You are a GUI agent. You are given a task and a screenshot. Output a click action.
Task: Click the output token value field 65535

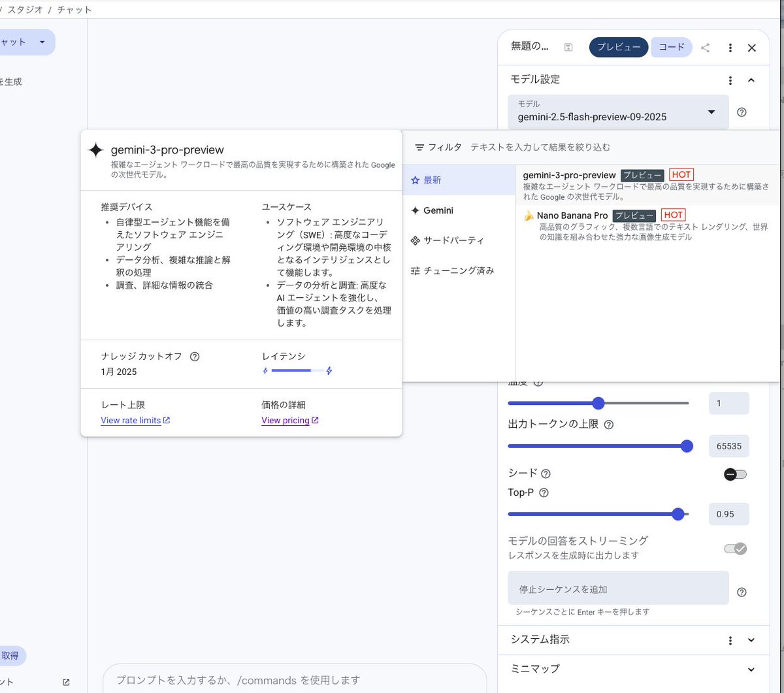pyautogui.click(x=728, y=446)
